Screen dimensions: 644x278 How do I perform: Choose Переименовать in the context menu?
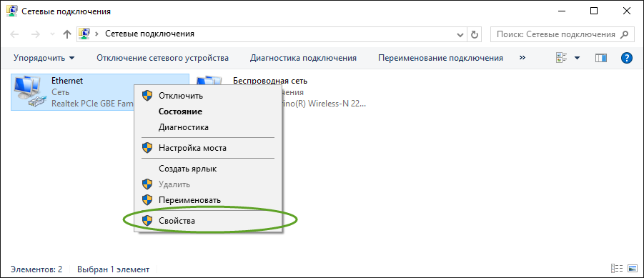(x=208, y=200)
